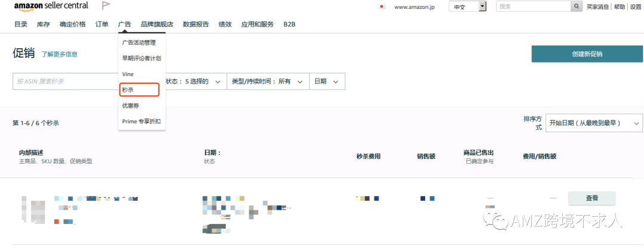Open the 订单 menu

[x=102, y=24]
